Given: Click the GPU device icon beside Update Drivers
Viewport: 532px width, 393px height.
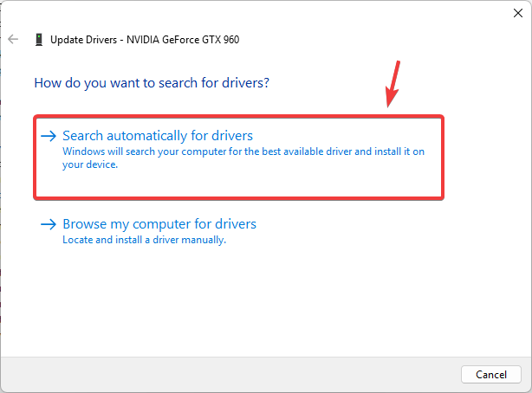Looking at the screenshot, I should point(39,40).
